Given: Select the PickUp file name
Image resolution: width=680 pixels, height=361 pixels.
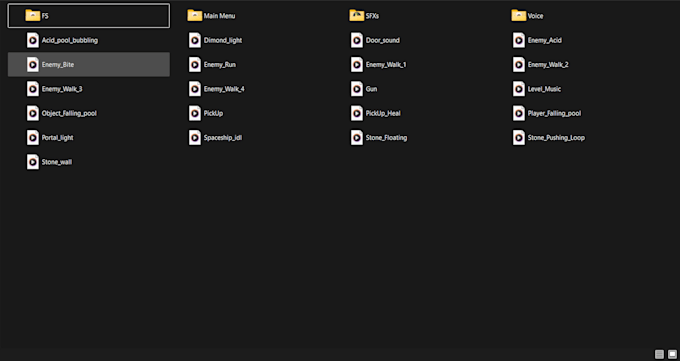Looking at the screenshot, I should pos(213,113).
